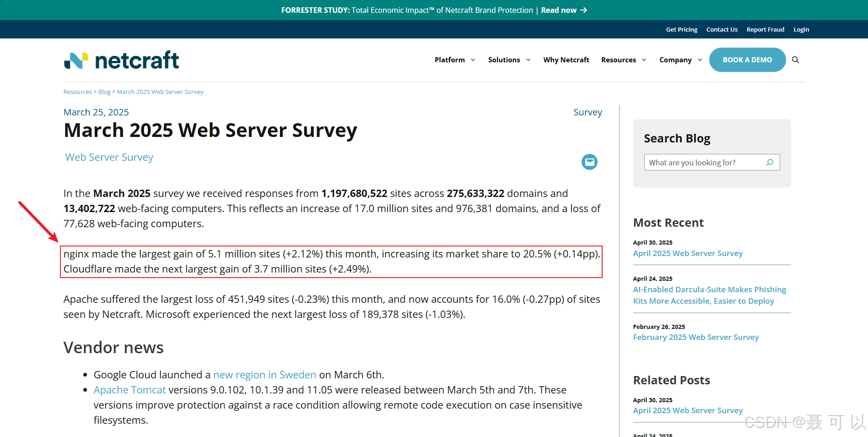Open the Platform menu
The height and width of the screenshot is (437, 868).
coord(450,60)
